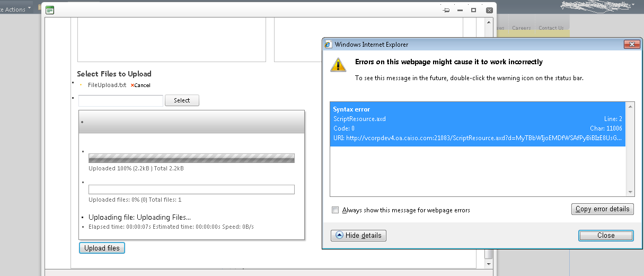Click 'Uploaded files: 0% (0) Total files: 1' text

pyautogui.click(x=135, y=200)
